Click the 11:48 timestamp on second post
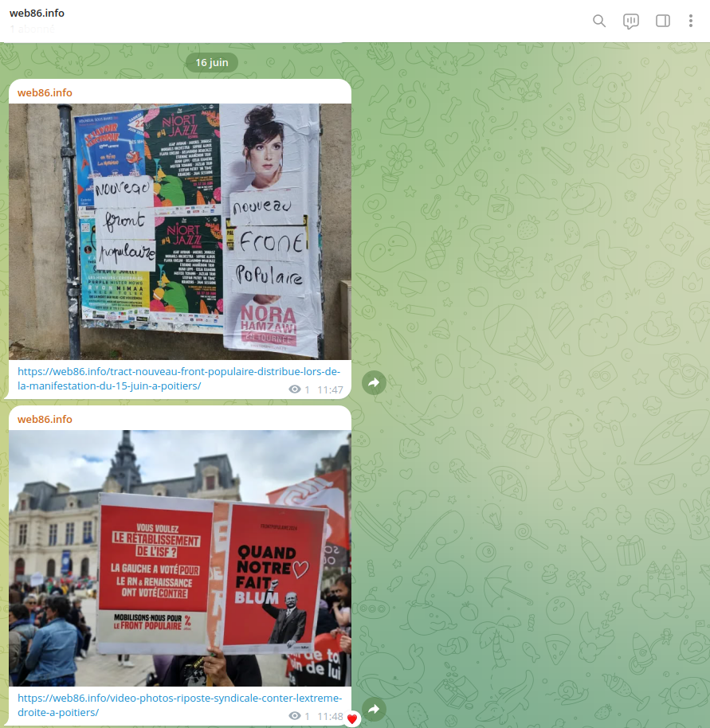The image size is (710, 728). point(329,716)
